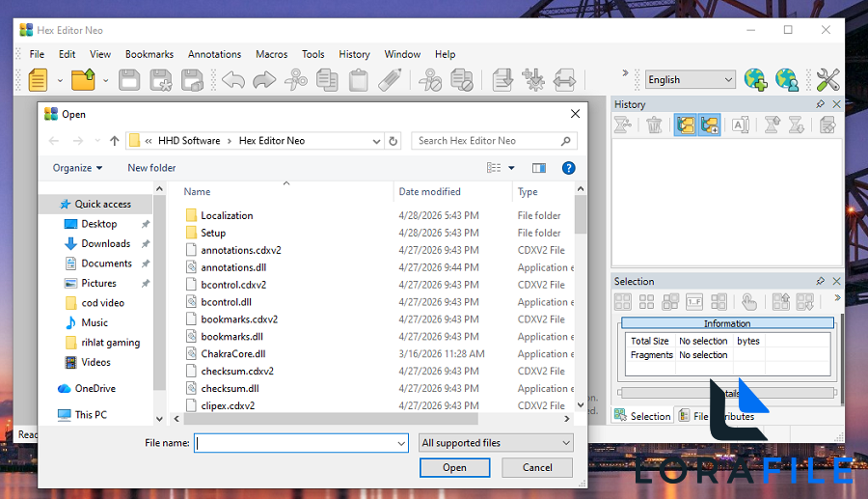Click the Save As floppy icon with star

pyautogui.click(x=161, y=80)
